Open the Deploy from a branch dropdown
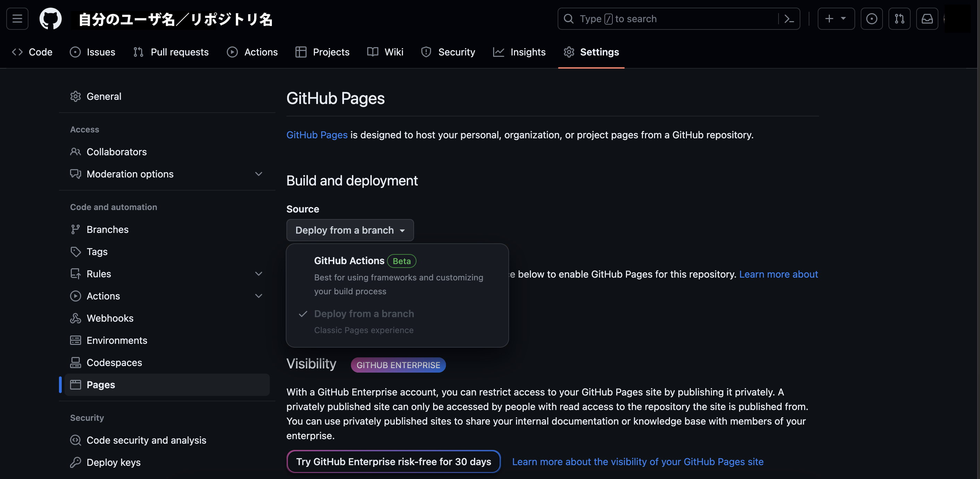 (350, 230)
